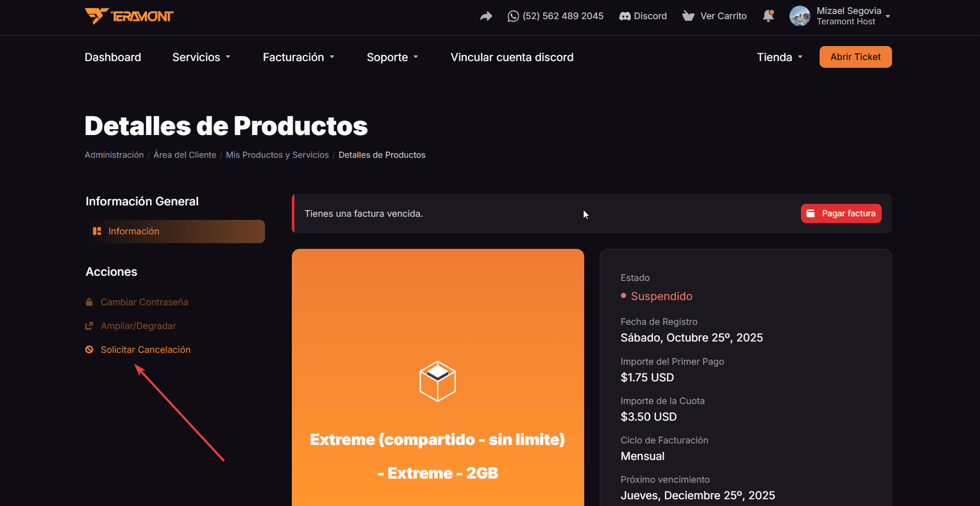Click the Teramont logo
The image size is (980, 506).
(129, 16)
